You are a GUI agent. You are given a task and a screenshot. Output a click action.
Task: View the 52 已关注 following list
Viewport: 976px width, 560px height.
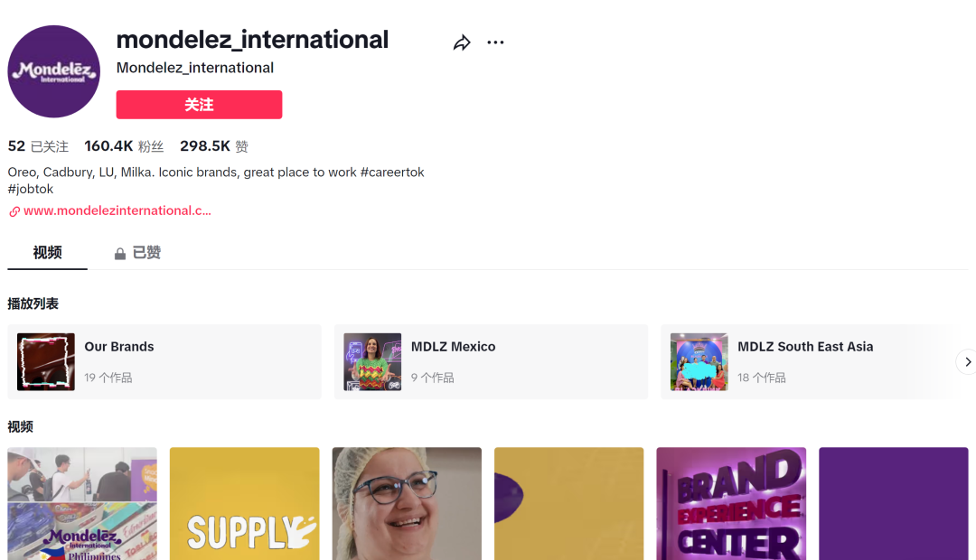click(38, 146)
